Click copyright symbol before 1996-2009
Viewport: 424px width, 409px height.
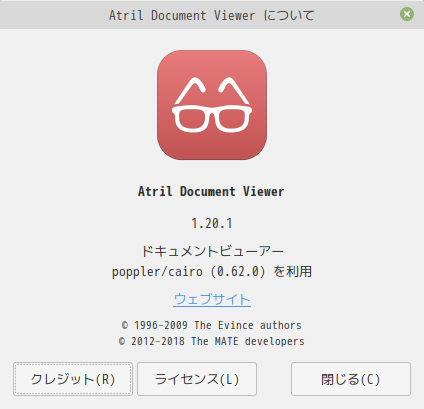point(125,325)
